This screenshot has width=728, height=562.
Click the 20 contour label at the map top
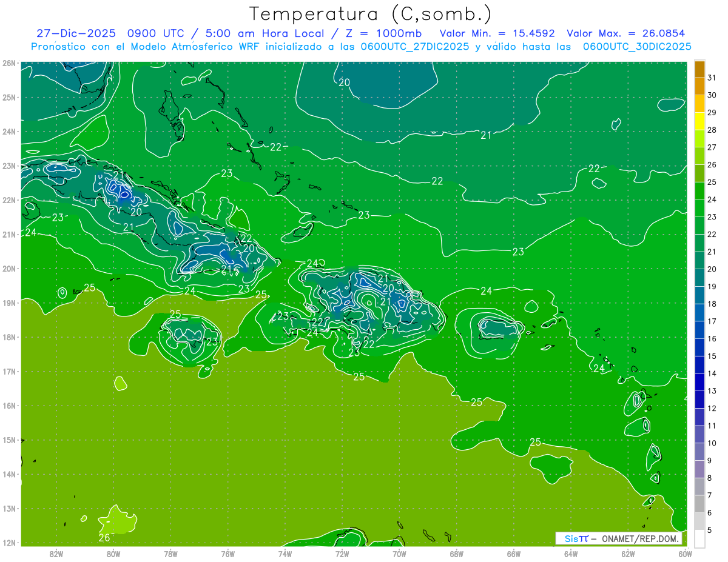tap(344, 82)
